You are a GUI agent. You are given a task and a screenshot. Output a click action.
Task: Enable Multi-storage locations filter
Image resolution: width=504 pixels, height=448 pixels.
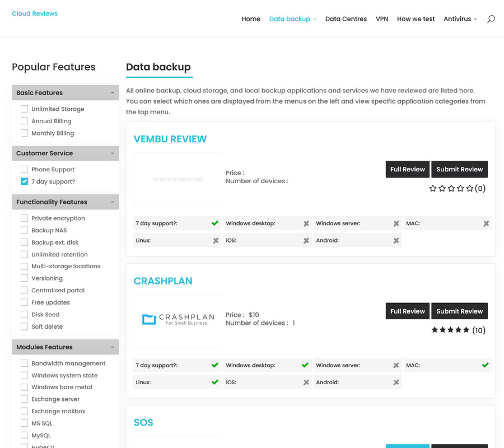coord(24,267)
